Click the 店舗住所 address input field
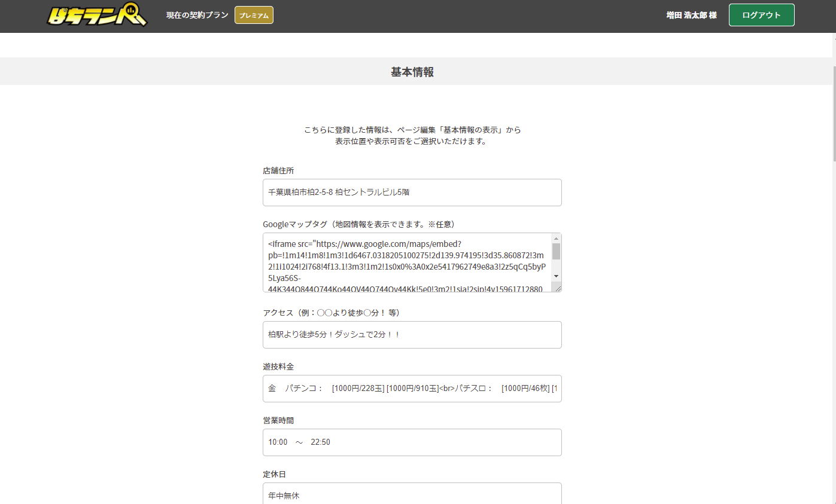This screenshot has height=504, width=836. coord(412,193)
